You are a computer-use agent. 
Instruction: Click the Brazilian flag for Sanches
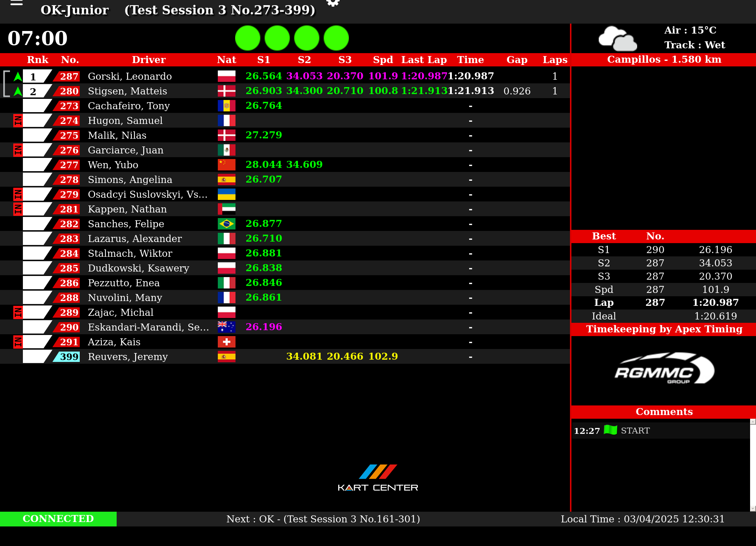coord(226,224)
